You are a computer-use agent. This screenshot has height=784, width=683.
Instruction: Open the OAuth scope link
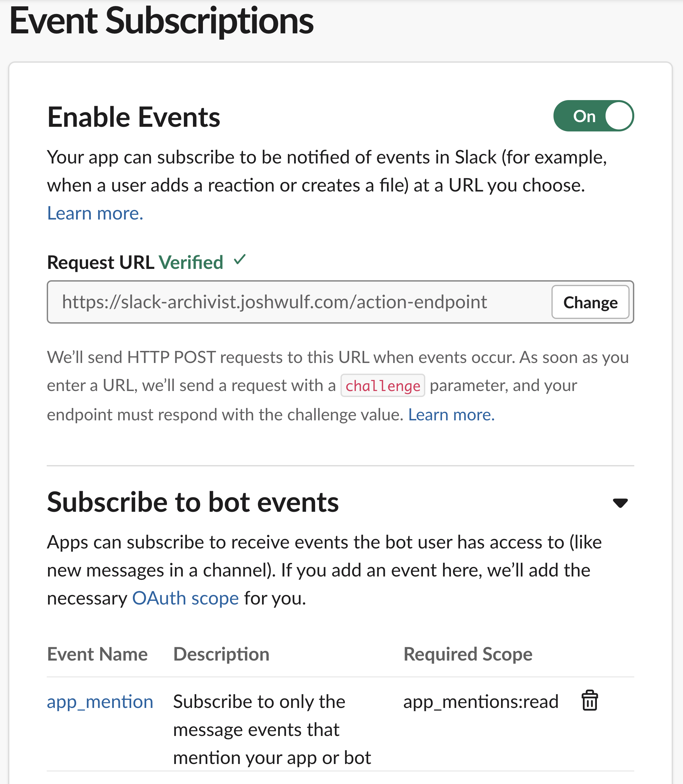click(x=185, y=598)
